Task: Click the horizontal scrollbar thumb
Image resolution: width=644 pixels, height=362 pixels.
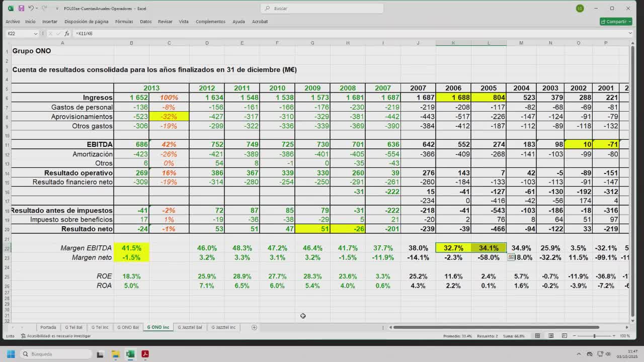Action: [x=496, y=327]
